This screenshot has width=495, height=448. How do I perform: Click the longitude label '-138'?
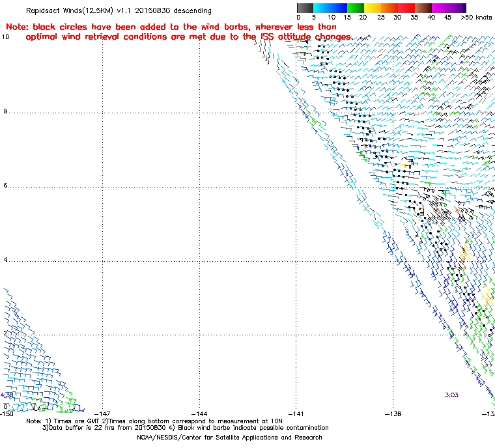pos(393,414)
